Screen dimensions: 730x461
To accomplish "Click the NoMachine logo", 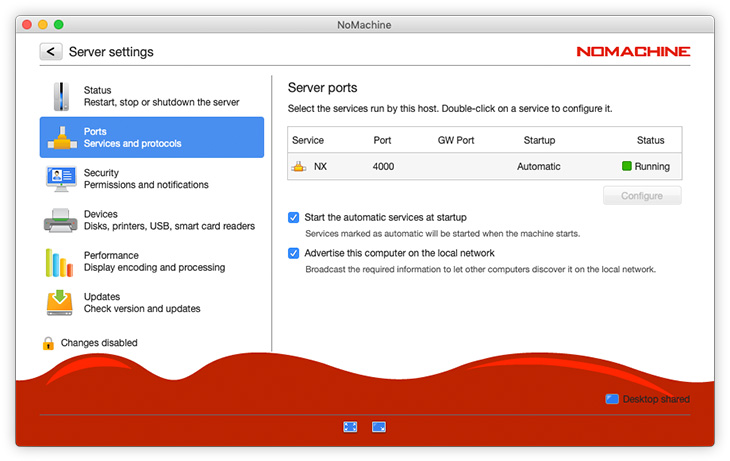I will [633, 52].
